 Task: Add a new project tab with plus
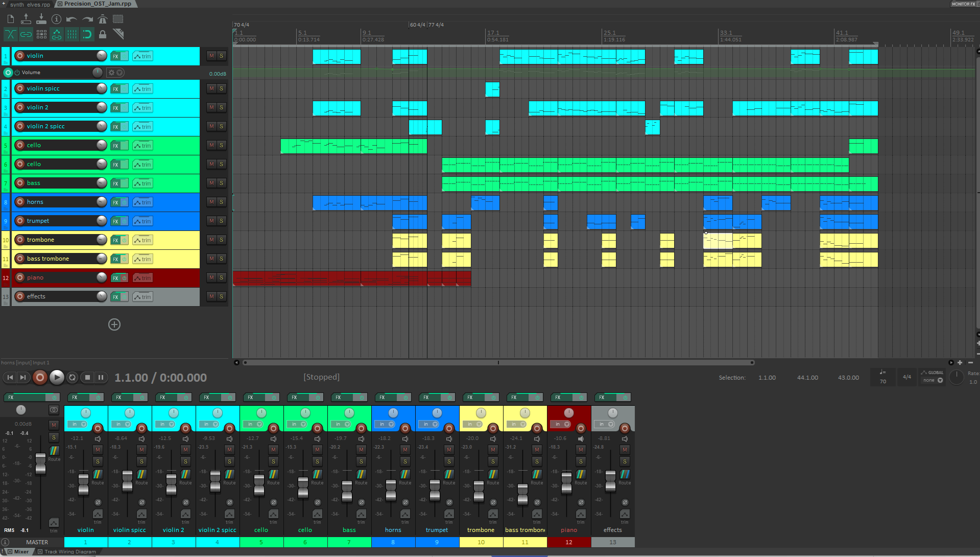pos(4,4)
